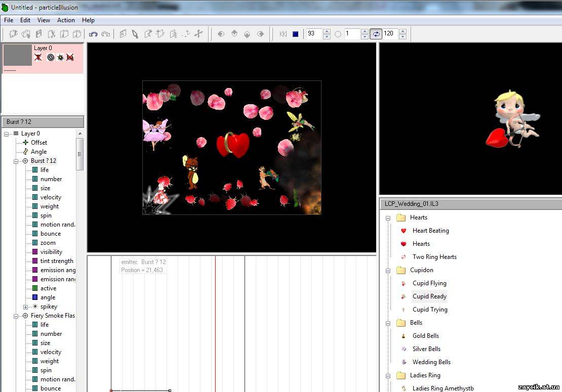Image resolution: width=562 pixels, height=392 pixels.
Task: Click the circle marker beside start frame 1
Action: (338, 34)
